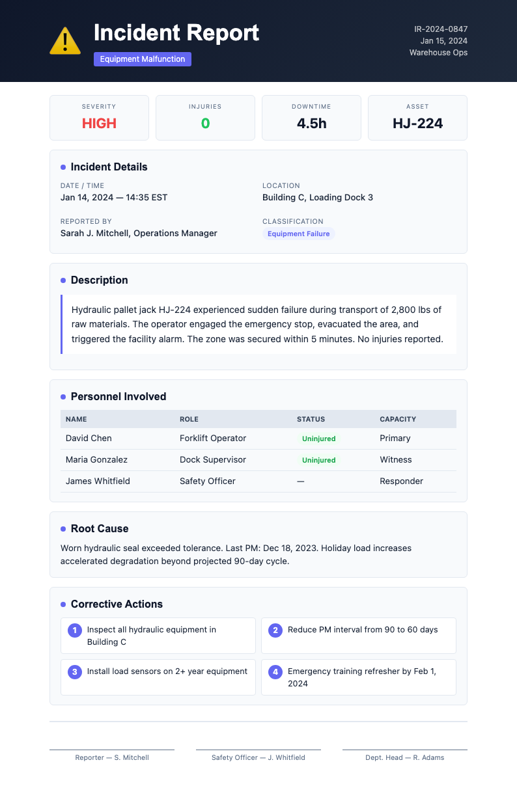Screen dimensions: 517x812
Task: Select the James Whitfield table row
Action: coord(258,481)
